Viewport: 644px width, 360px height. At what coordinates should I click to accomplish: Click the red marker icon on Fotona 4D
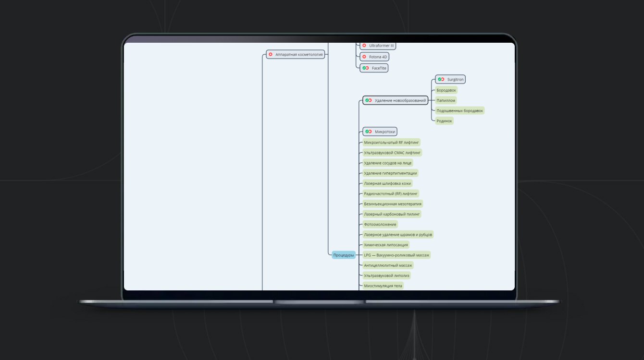[364, 57]
